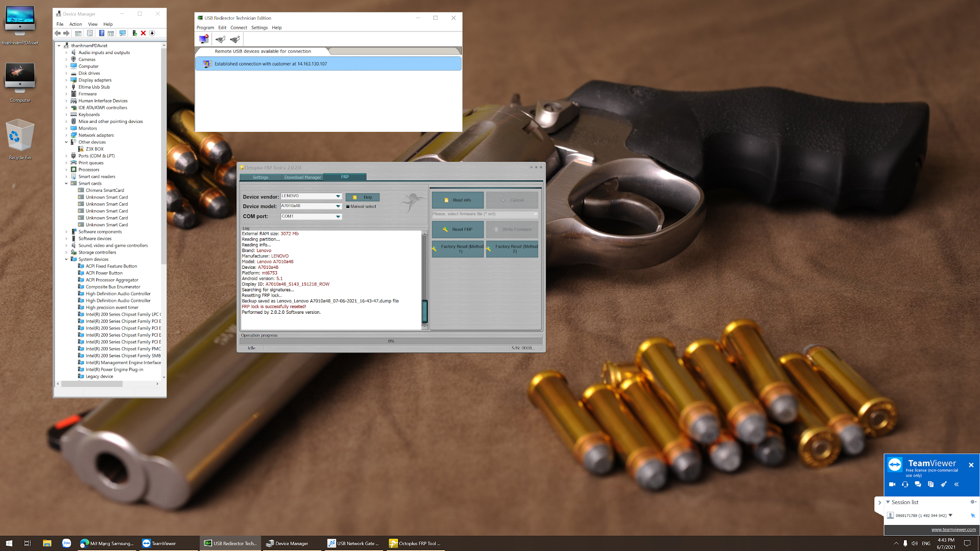Start video in TeamViewer panel
Viewport: 980px width, 551px height.
click(892, 484)
